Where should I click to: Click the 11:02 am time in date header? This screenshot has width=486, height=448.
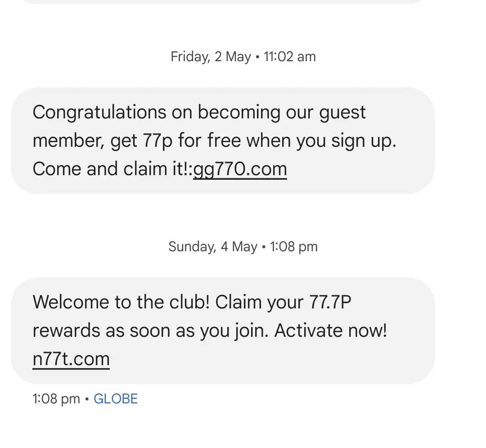click(289, 57)
